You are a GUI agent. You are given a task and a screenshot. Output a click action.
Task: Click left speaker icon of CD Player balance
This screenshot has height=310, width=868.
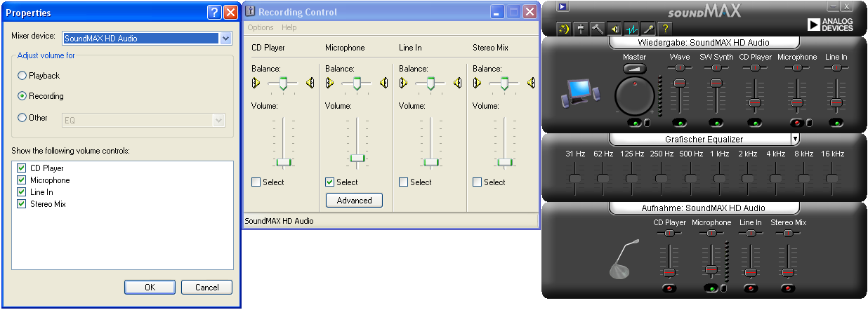click(x=256, y=83)
